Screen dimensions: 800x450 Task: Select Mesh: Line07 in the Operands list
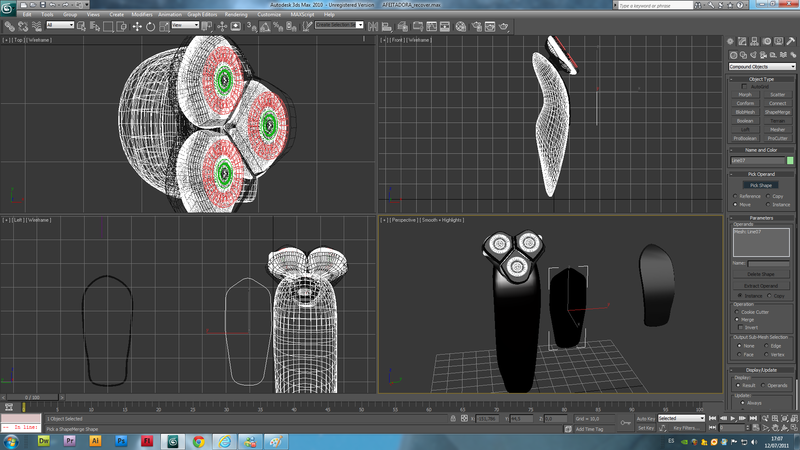pos(747,232)
